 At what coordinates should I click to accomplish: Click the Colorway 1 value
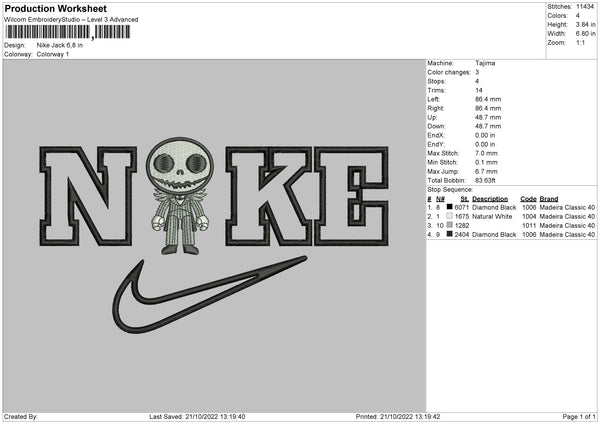click(x=53, y=54)
